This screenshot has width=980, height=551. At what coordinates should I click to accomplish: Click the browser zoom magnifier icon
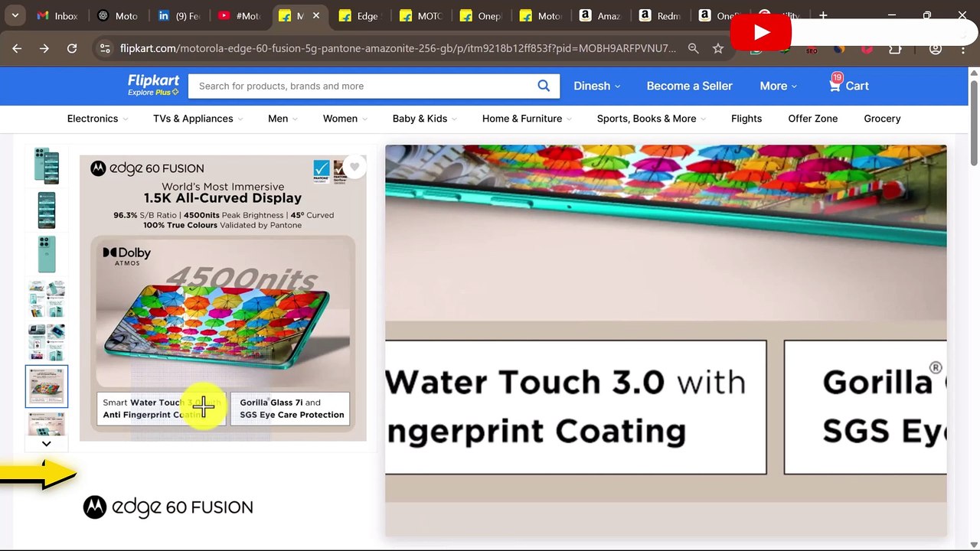pyautogui.click(x=693, y=48)
